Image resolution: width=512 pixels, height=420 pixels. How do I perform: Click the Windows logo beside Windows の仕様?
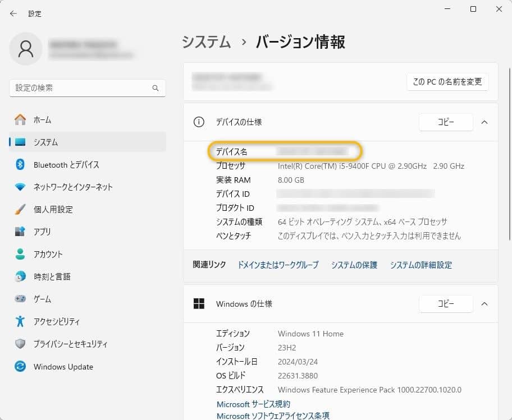199,303
